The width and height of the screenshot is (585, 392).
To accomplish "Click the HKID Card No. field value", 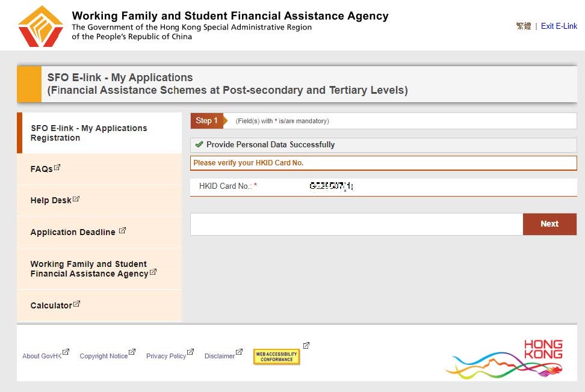I will [331, 186].
